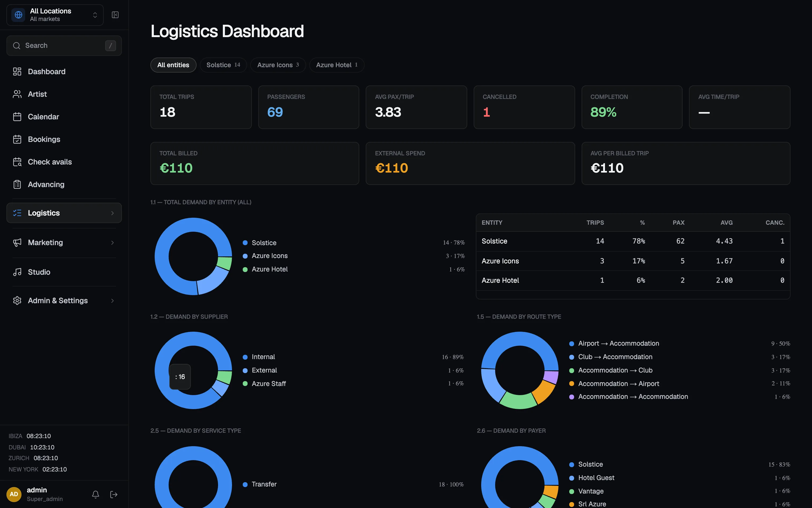
Task: Open Dashboard from the sidebar
Action: (64, 71)
